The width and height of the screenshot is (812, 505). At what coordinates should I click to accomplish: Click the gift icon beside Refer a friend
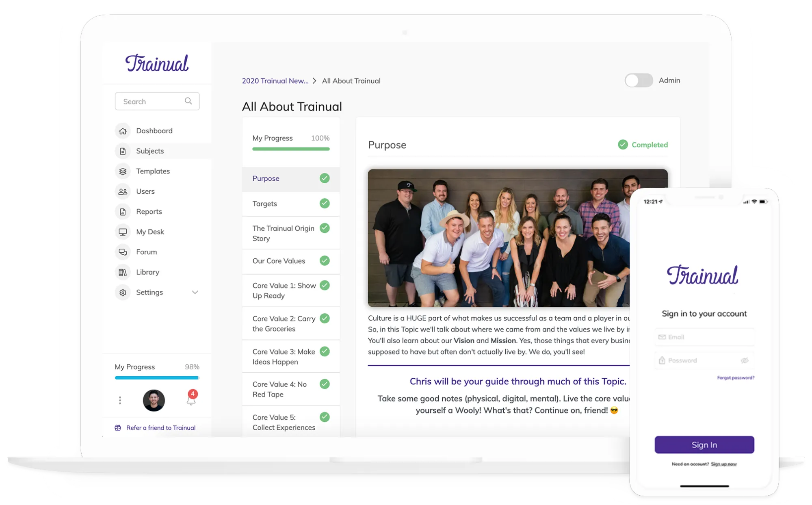click(118, 428)
